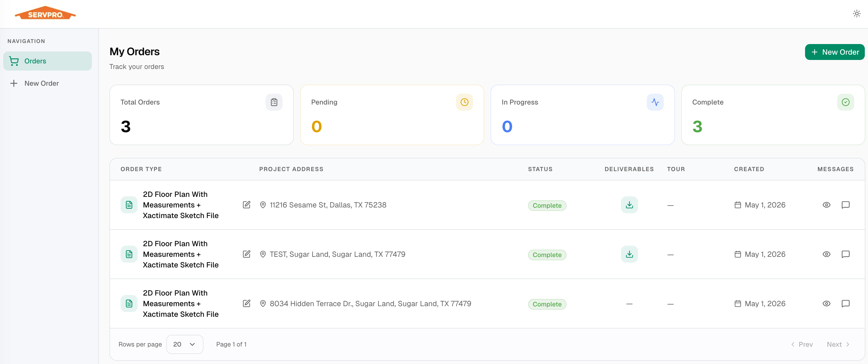Viewport: 868px width, 364px height.
Task: Open messages for 11216 Sesame St order
Action: [x=845, y=205]
